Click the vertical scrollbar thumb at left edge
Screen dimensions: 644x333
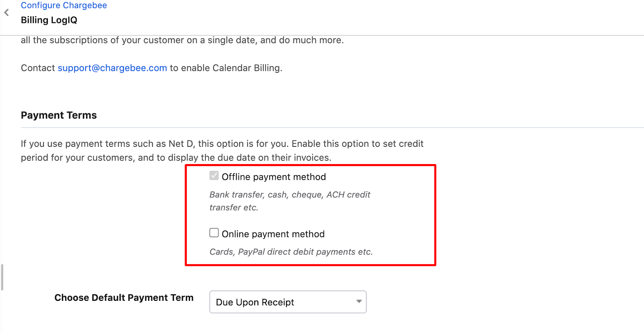click(2, 277)
